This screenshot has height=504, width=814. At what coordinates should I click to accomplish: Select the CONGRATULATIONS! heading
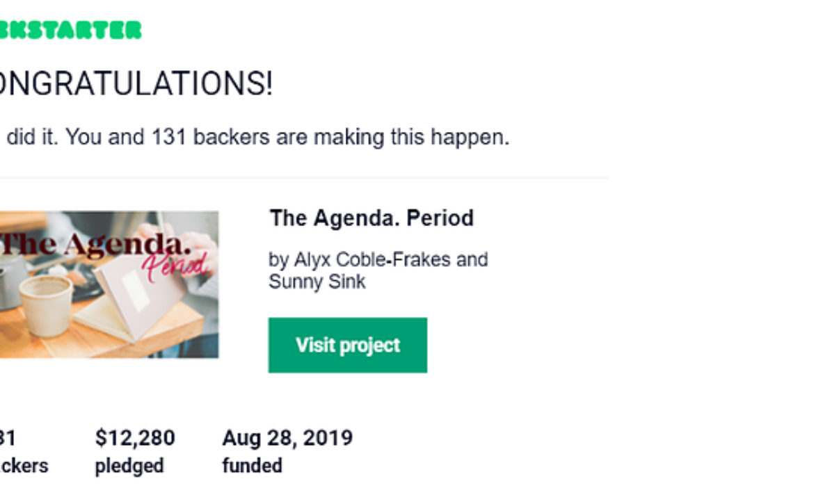(x=136, y=84)
